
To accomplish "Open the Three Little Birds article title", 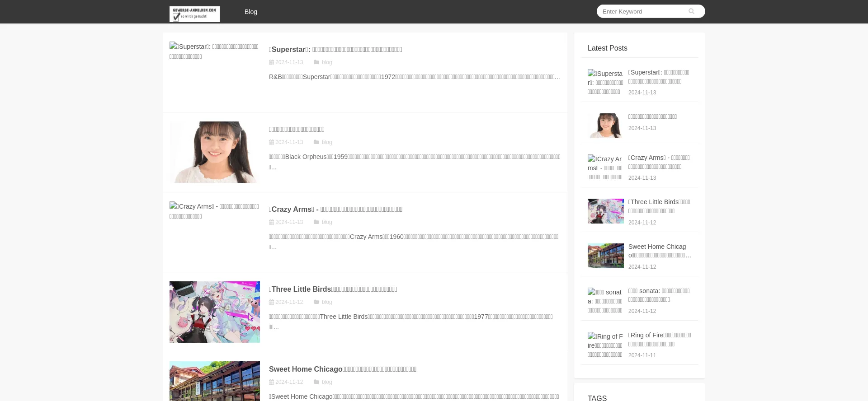I will pos(333,289).
